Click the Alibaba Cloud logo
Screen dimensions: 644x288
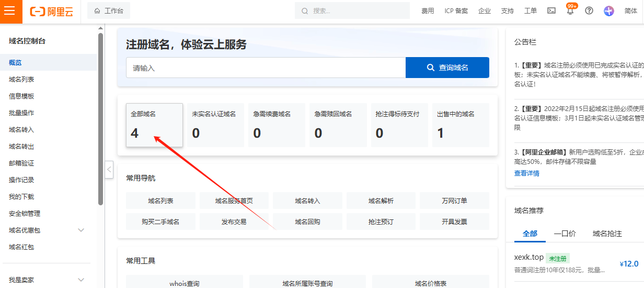(51, 12)
